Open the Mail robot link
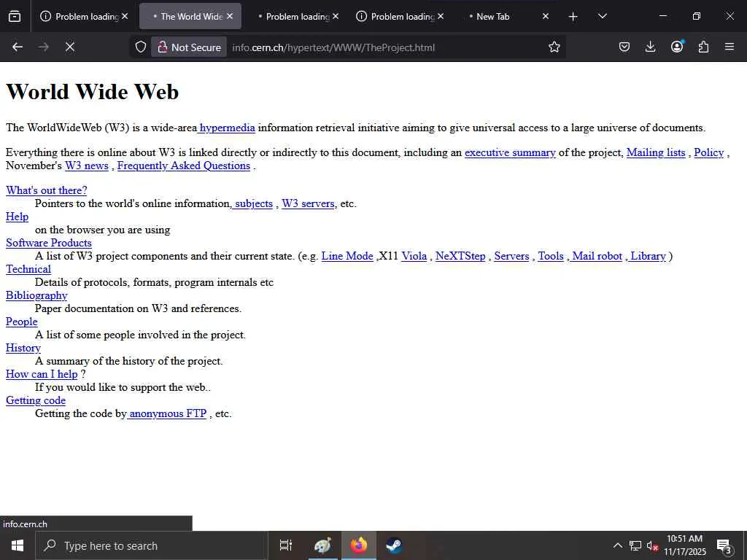This screenshot has height=560, width=747. pyautogui.click(x=596, y=256)
